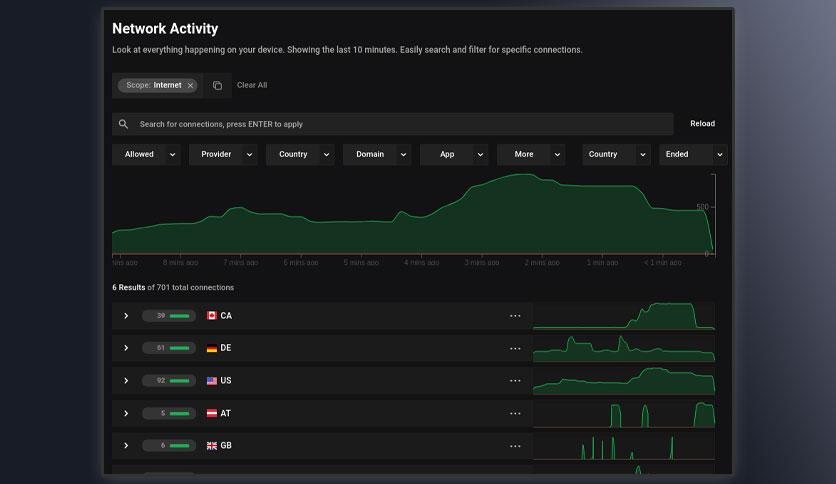Expand the DE connections row
Screen dimensions: 836x484
[x=126, y=348]
